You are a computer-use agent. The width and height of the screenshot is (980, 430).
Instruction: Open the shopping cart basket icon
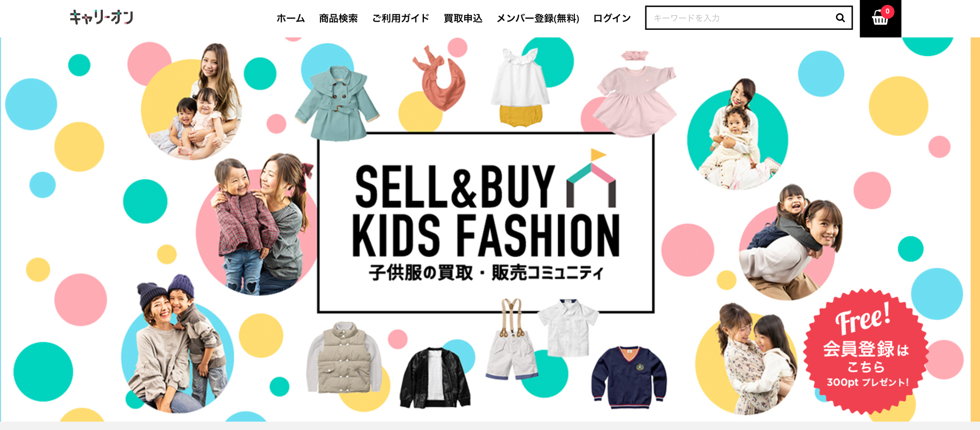tap(880, 19)
